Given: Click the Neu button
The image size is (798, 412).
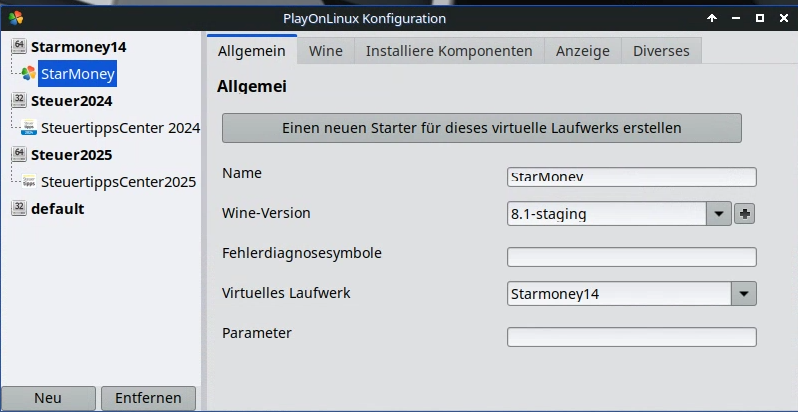Looking at the screenshot, I should point(48,398).
